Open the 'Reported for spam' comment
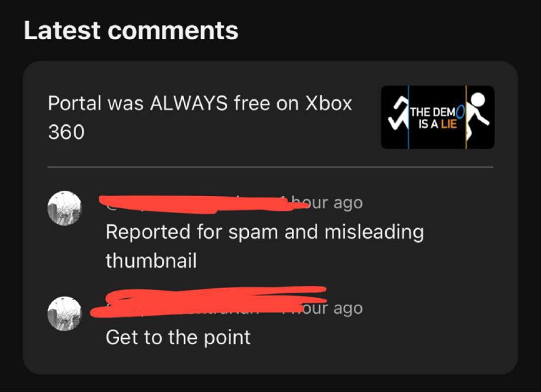541x392 pixels. coord(264,246)
